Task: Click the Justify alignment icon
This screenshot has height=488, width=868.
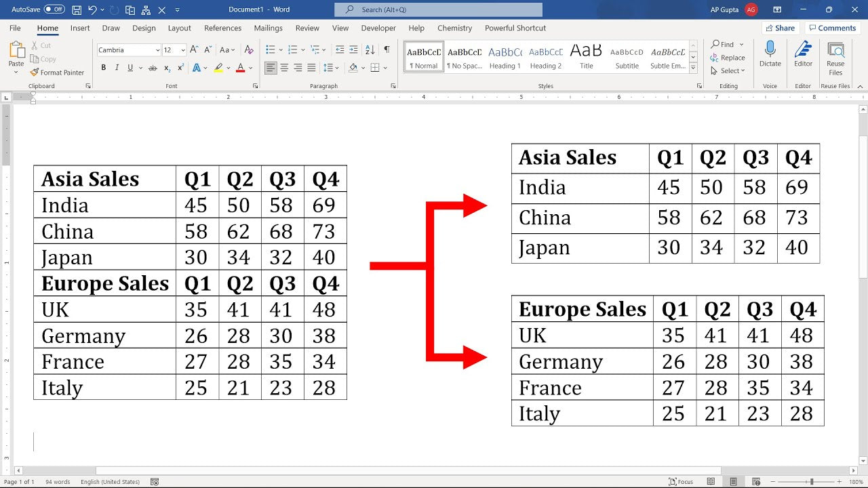Action: (311, 68)
